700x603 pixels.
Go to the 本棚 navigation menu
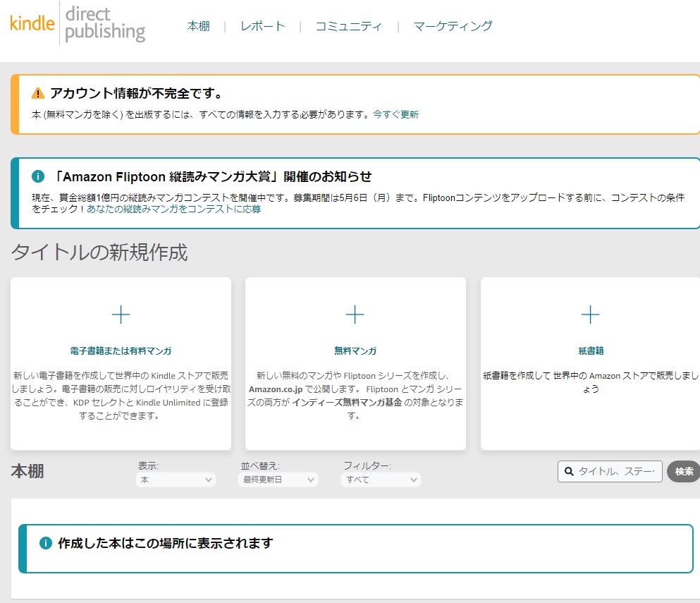pyautogui.click(x=198, y=26)
